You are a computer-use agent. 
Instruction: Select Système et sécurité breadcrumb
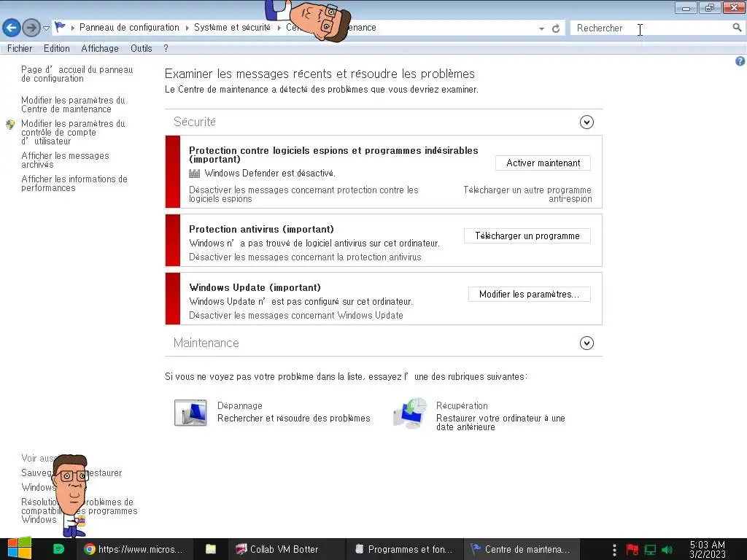232,28
